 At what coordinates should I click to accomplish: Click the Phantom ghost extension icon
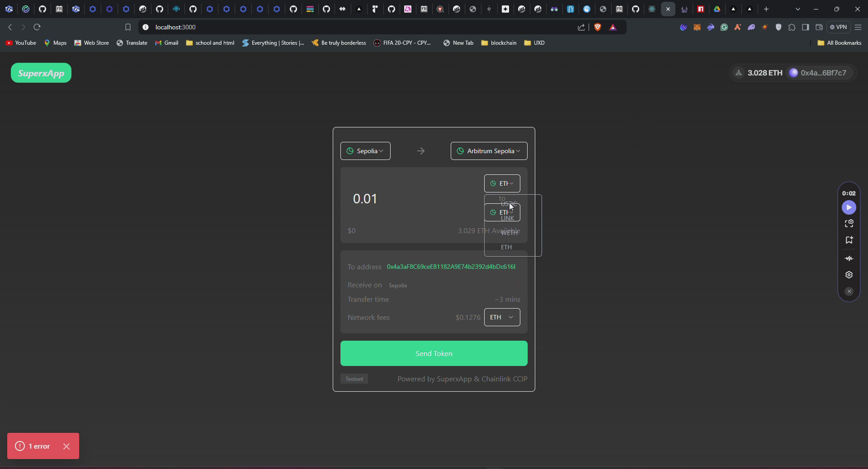tap(751, 27)
